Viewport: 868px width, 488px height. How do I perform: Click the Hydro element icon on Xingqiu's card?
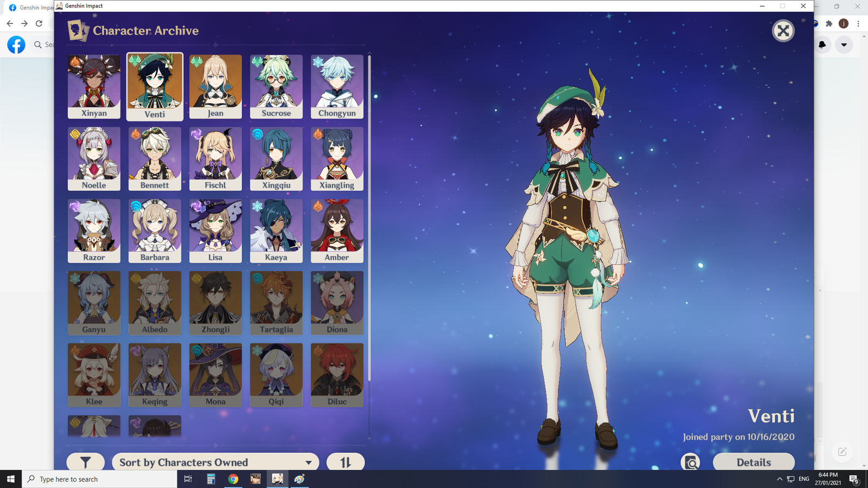pos(257,134)
